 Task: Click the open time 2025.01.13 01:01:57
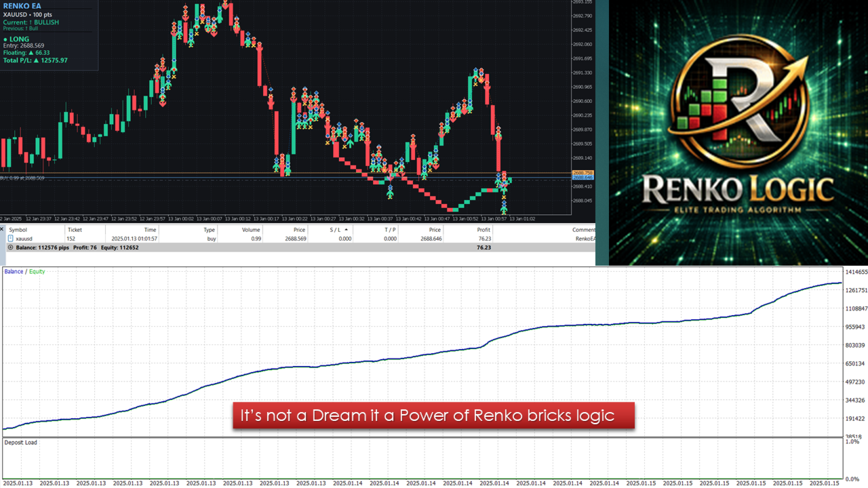tap(134, 239)
